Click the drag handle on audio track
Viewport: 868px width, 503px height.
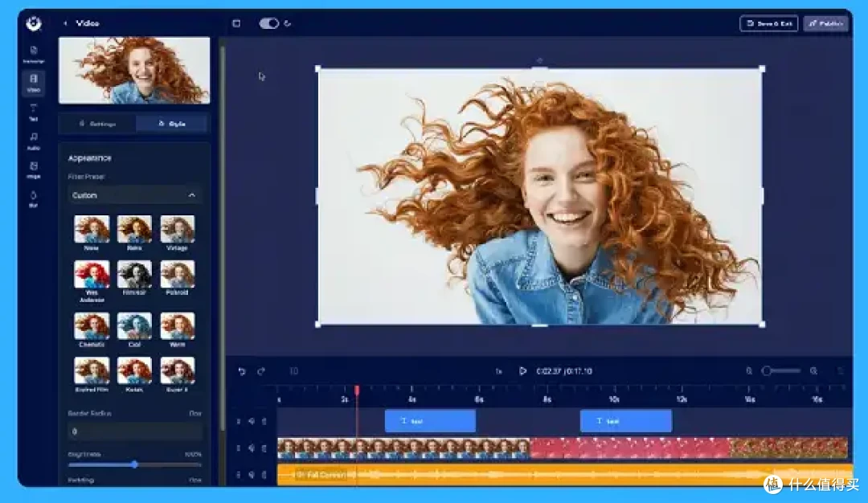(239, 475)
